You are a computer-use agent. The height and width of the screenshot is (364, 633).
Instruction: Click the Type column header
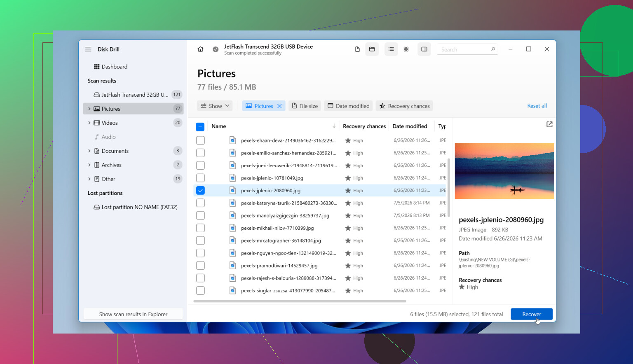[x=442, y=126]
